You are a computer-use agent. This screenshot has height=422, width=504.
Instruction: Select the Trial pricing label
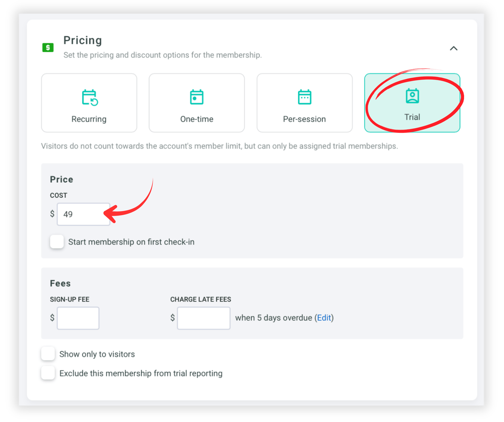[x=412, y=117]
